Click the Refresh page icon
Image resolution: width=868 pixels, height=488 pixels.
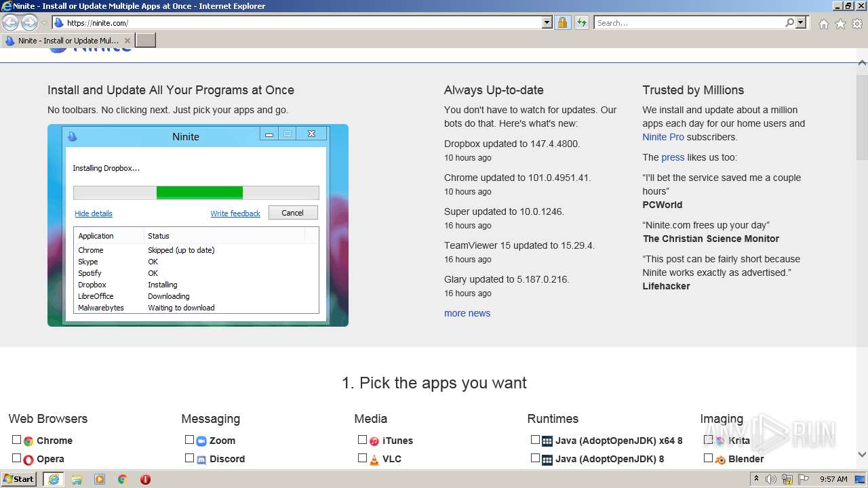pyautogui.click(x=581, y=22)
